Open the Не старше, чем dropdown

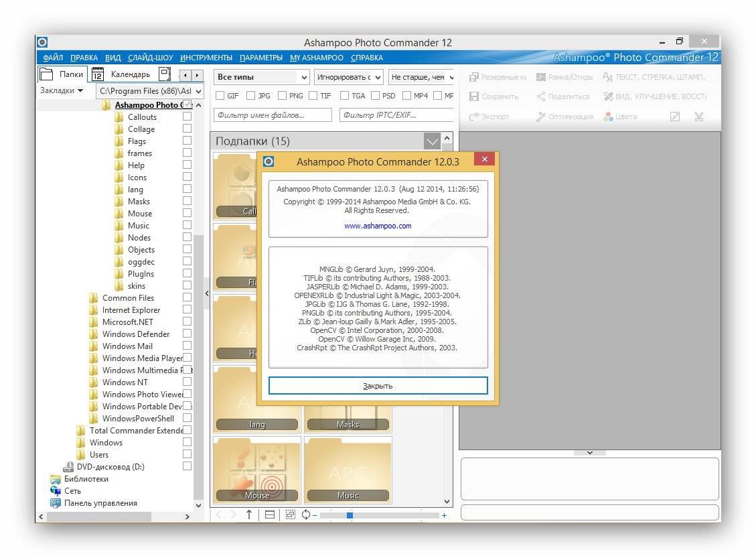point(421,77)
